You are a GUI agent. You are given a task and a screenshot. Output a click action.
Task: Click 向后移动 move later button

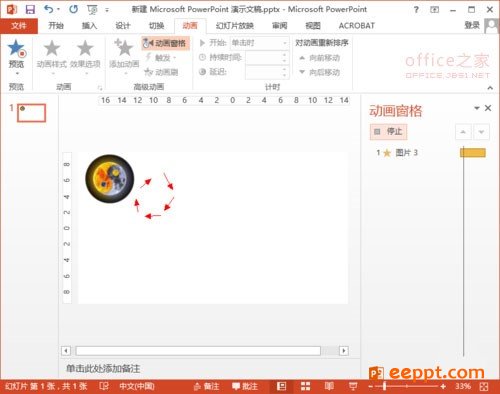click(x=319, y=72)
